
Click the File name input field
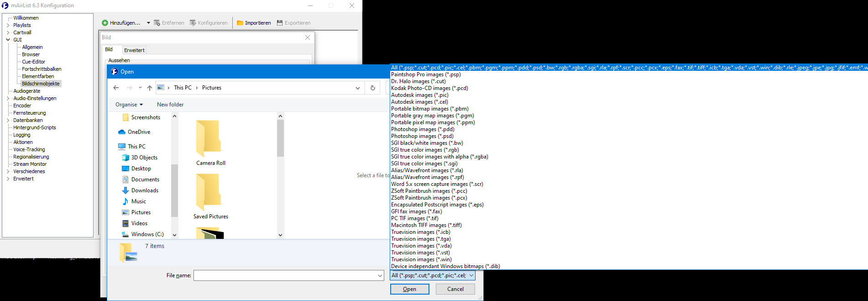click(285, 275)
